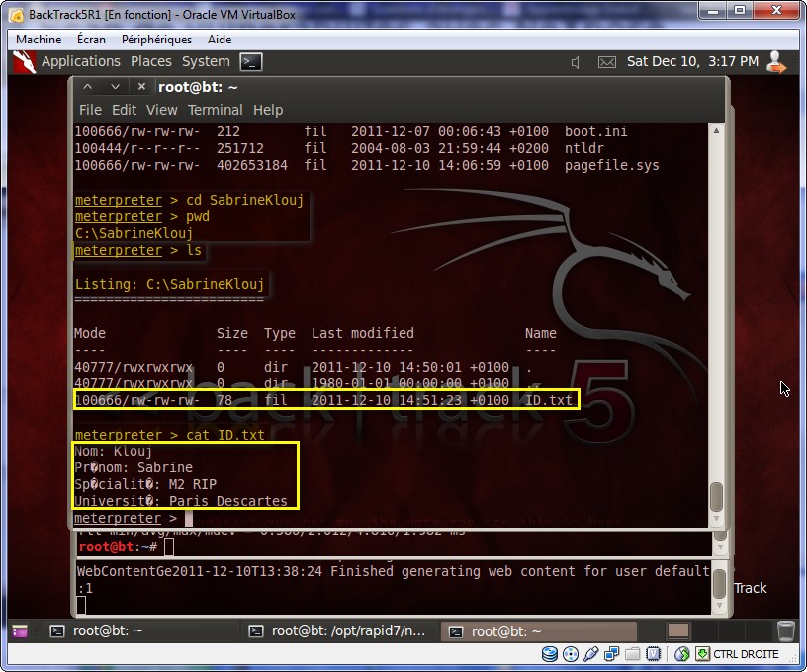Click the Show Desktop icon in bottom panel
The image size is (807, 672).
point(20,630)
